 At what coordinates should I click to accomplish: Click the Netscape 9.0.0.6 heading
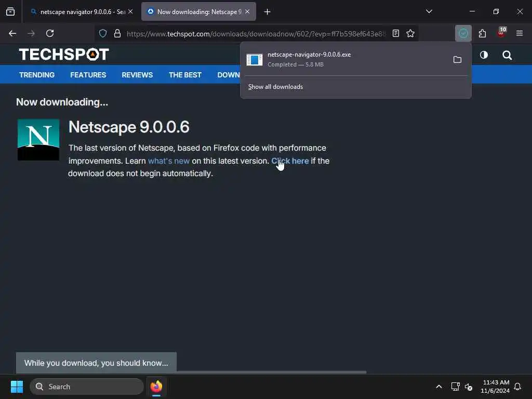129,127
